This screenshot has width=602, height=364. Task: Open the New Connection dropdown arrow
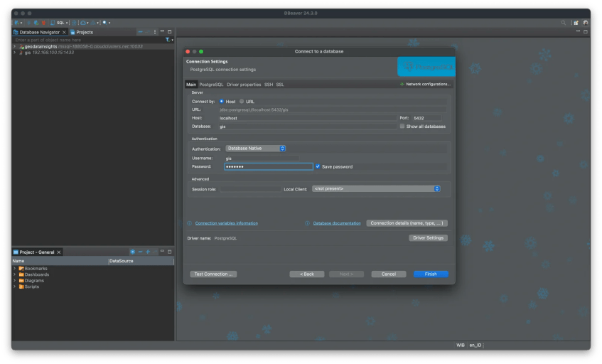(21, 23)
